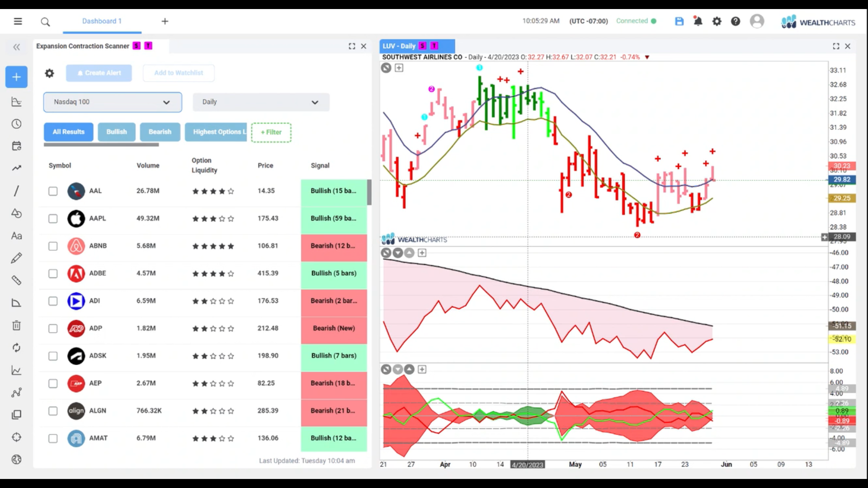The width and height of the screenshot is (868, 488).
Task: Click the crosshair target icon in sidebar
Action: (16, 437)
